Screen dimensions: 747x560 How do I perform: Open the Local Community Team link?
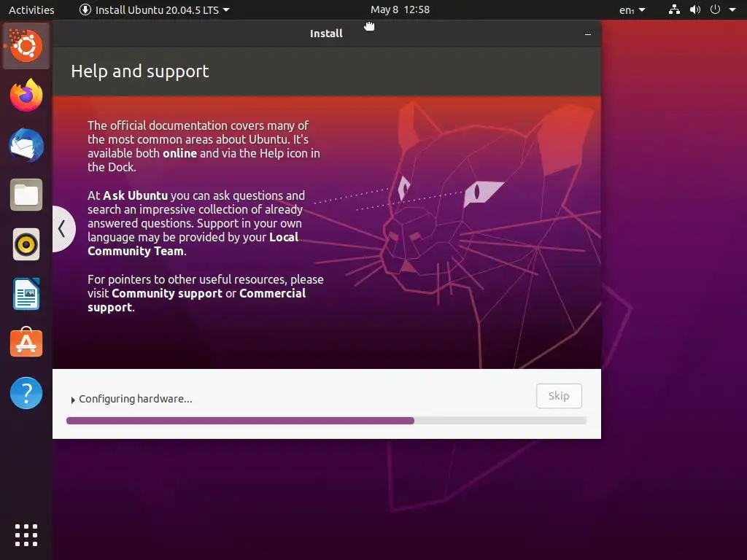coord(193,244)
